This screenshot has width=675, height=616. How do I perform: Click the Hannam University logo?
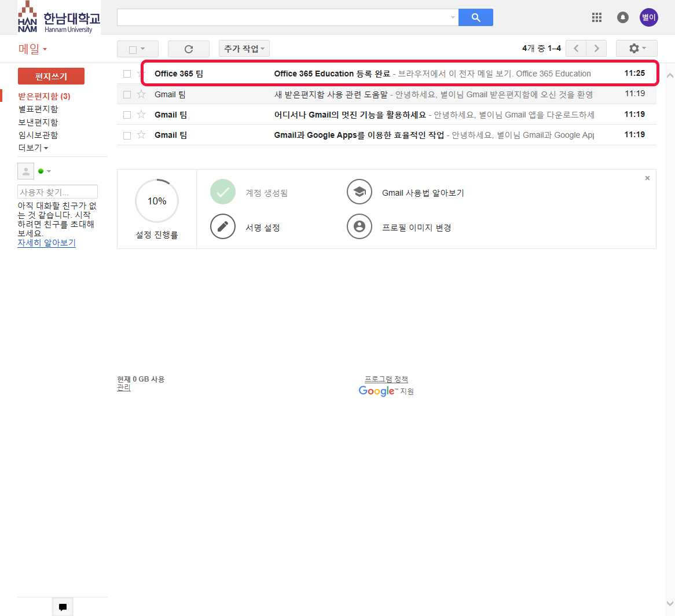point(60,17)
